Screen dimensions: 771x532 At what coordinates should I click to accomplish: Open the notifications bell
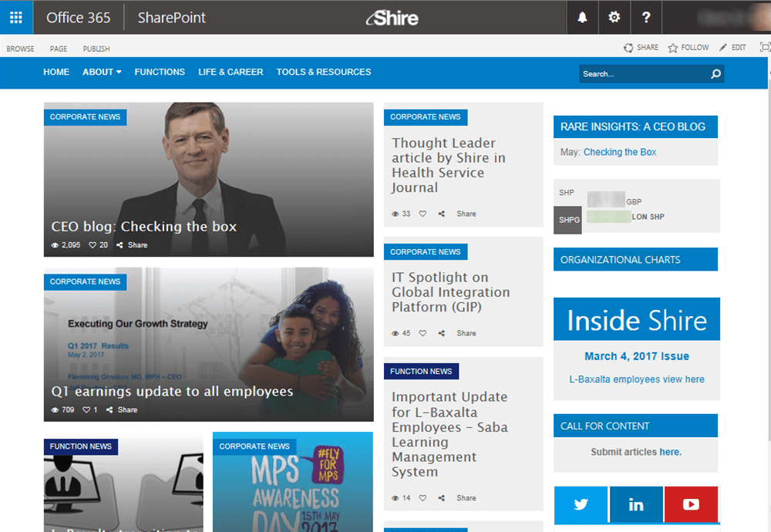point(582,18)
